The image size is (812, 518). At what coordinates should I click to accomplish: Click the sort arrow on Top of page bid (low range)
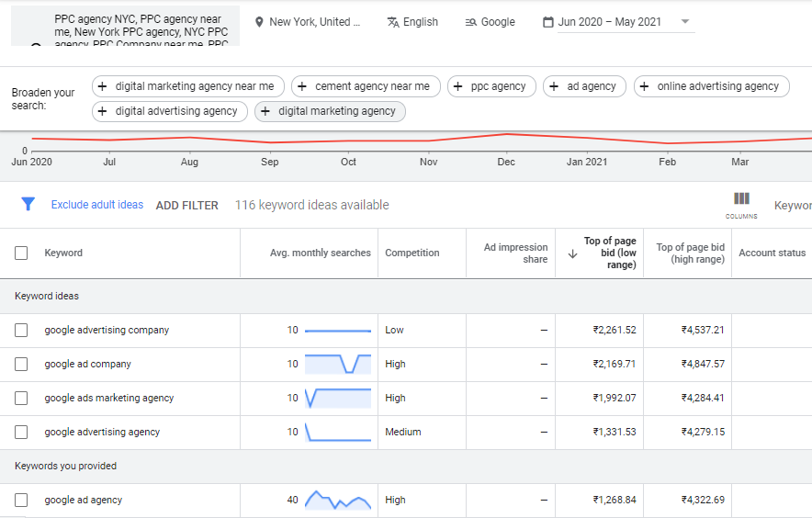click(572, 253)
